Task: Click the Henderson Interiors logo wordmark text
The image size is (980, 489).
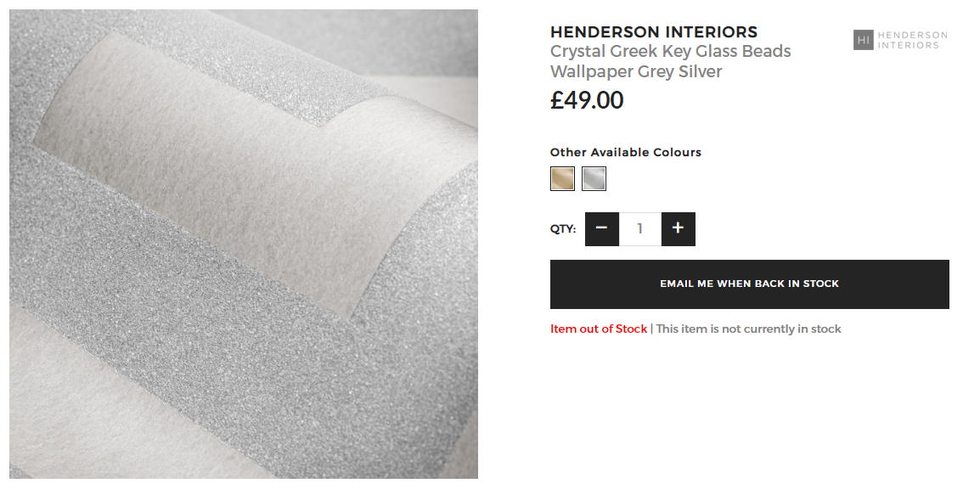Action: pos(913,40)
